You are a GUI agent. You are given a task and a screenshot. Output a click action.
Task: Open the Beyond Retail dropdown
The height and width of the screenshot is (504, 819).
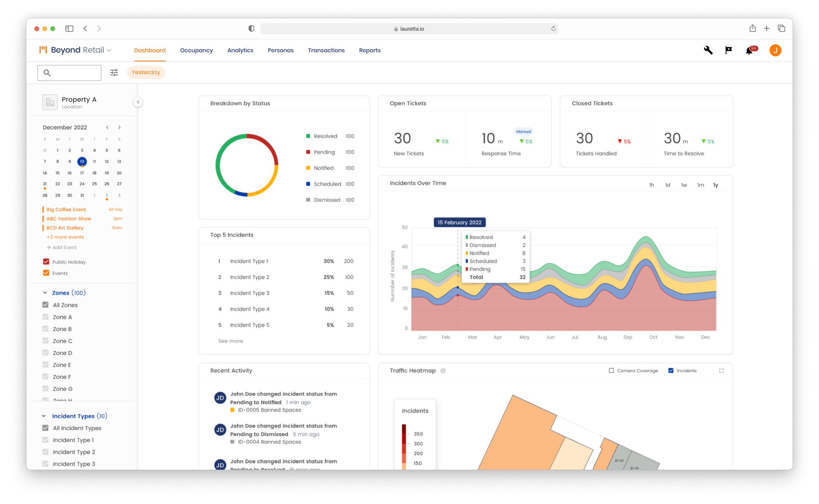pyautogui.click(x=109, y=50)
